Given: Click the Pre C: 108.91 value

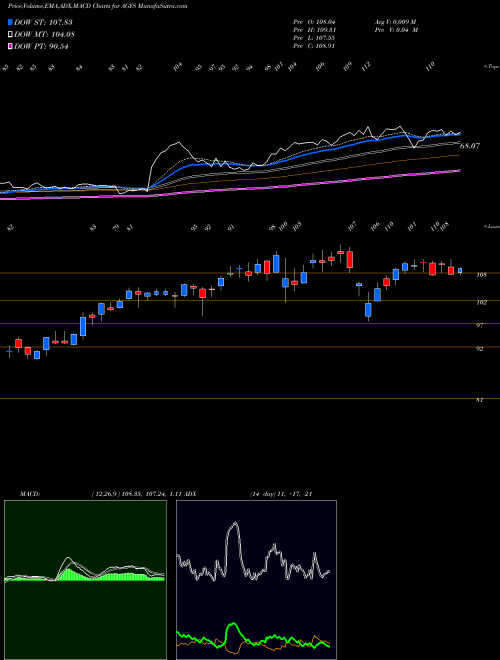Looking at the screenshot, I should coord(314,46).
